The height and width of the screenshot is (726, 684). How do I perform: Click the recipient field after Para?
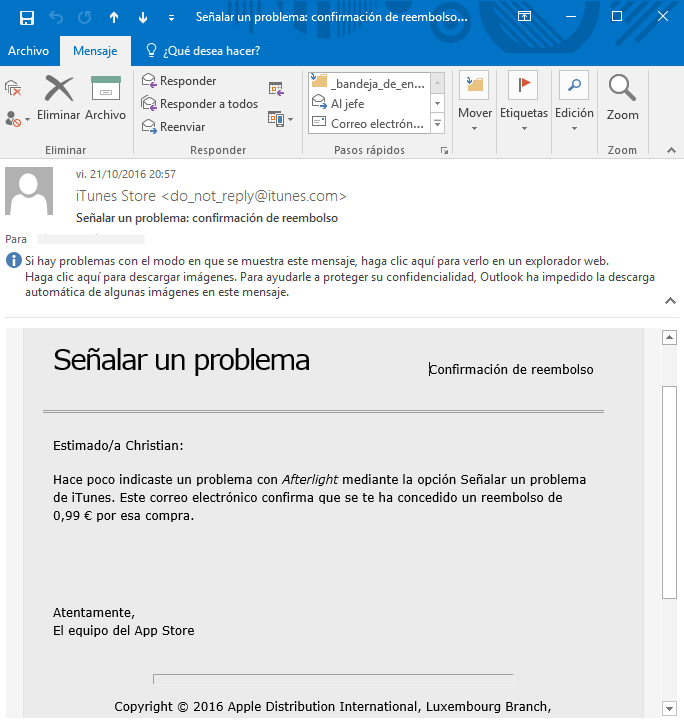[91, 239]
